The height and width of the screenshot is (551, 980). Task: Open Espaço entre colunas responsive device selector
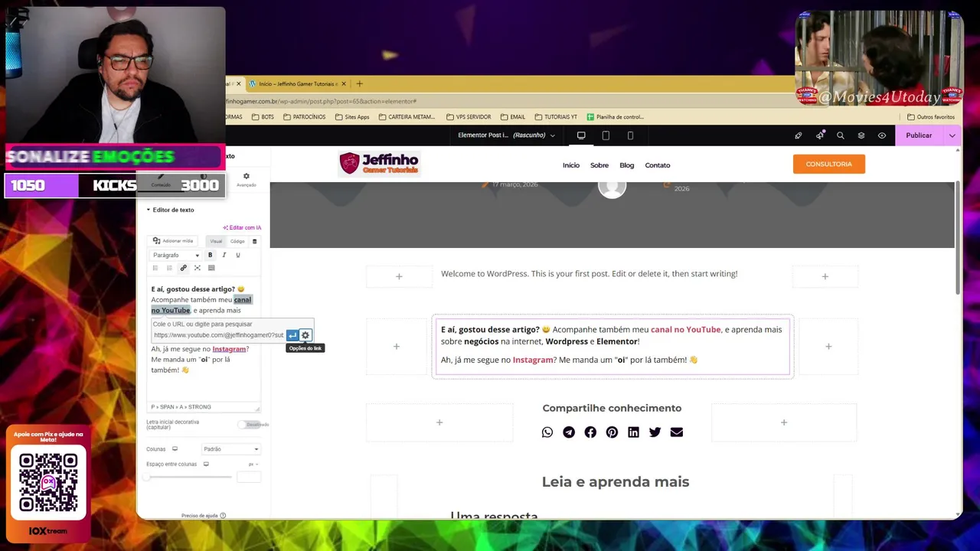pos(206,464)
